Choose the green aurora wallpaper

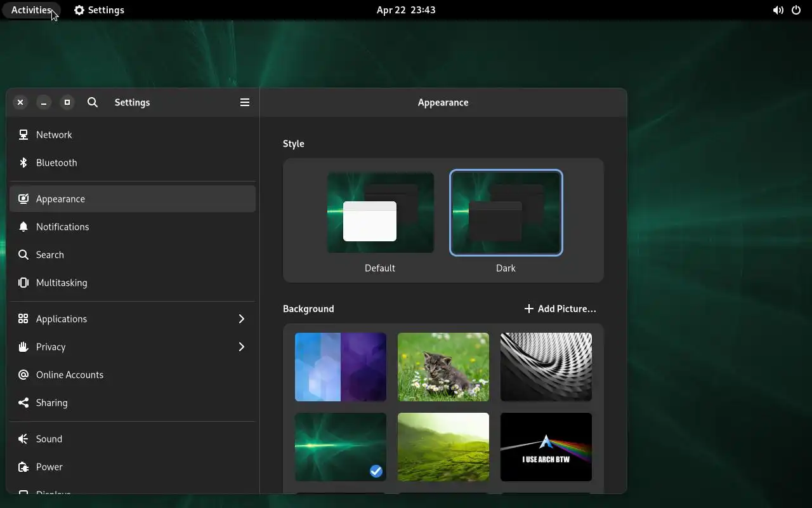341,447
